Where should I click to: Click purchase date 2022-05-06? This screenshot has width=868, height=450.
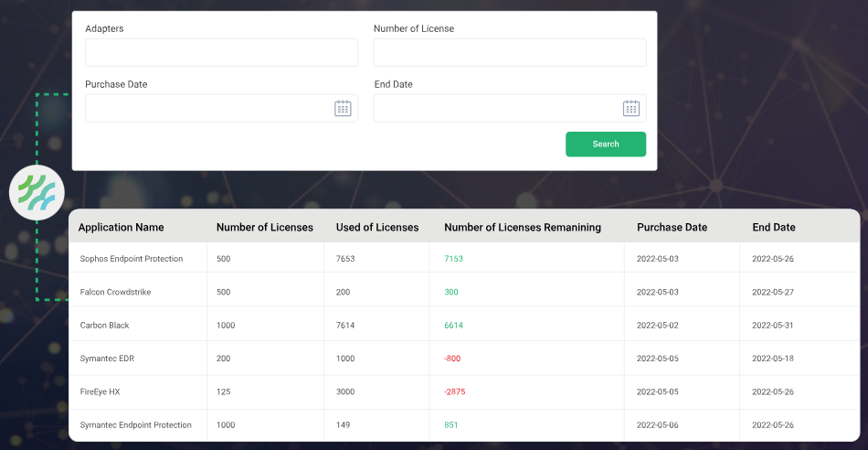(658, 425)
